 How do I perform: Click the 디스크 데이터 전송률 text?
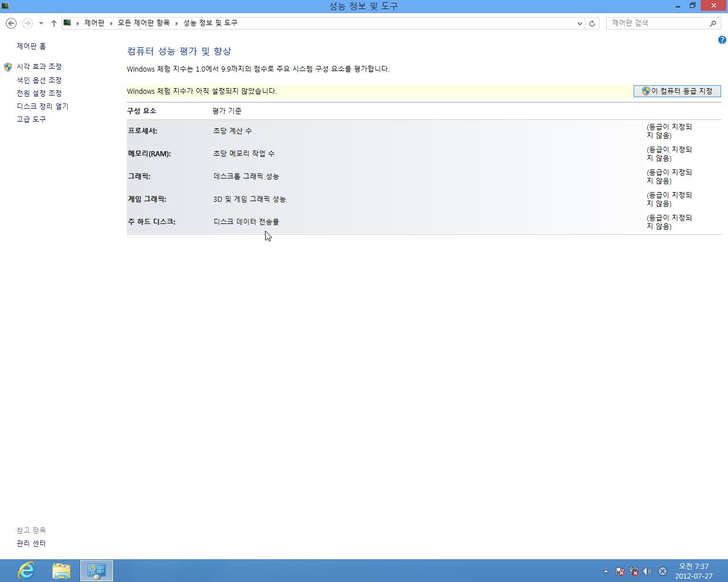[x=246, y=222]
